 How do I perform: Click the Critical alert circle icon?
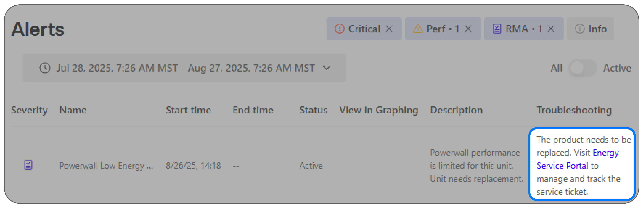[340, 29]
